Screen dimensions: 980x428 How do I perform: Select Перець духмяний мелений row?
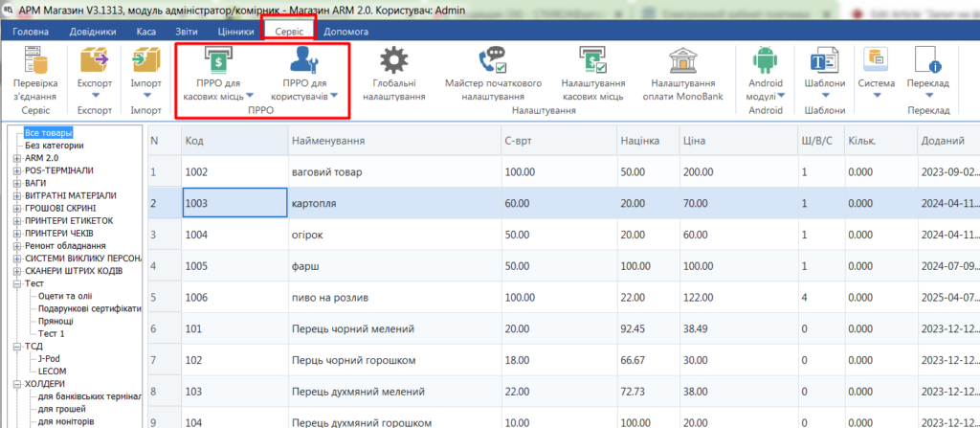564,392
